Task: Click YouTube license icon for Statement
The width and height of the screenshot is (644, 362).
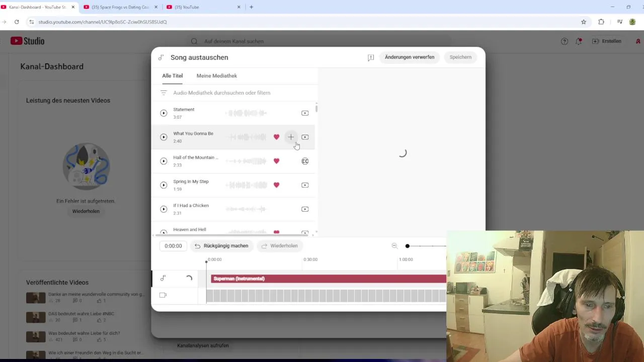Action: coord(305,113)
